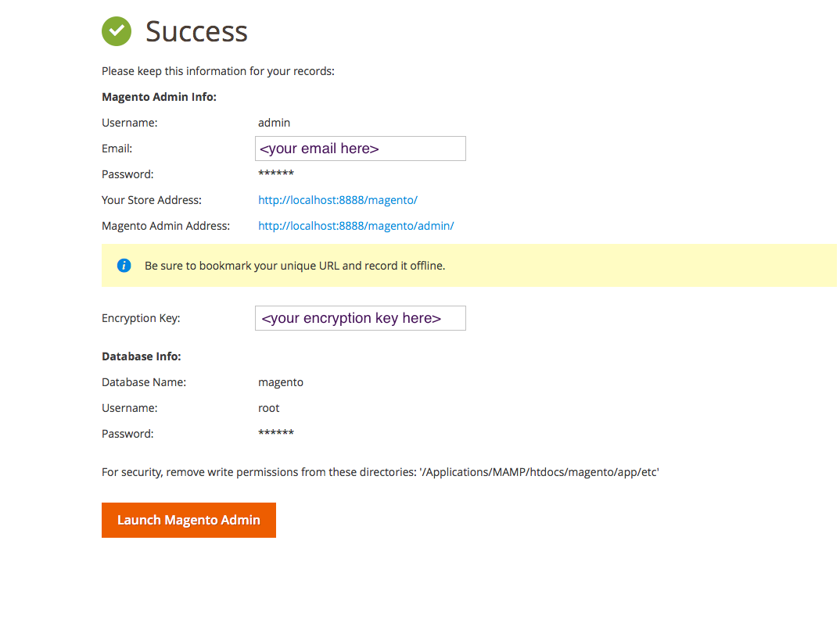
Task: Open the Magento admin address link
Action: coord(356,226)
